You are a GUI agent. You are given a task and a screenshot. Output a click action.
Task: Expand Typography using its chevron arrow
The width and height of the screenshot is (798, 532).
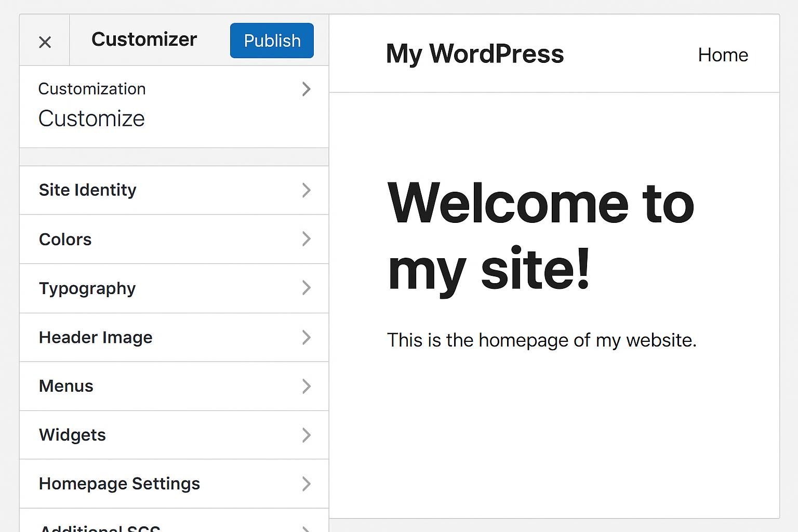point(306,288)
